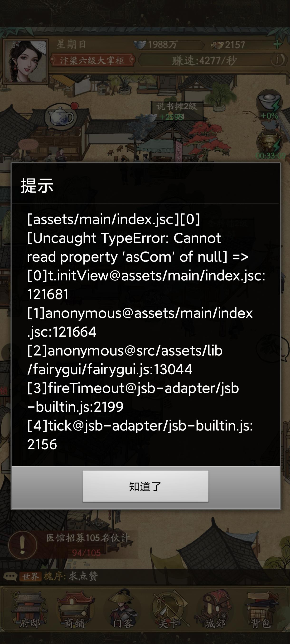Tap the chat bubble icon next to 世界
The height and width of the screenshot is (644, 290).
10,577
